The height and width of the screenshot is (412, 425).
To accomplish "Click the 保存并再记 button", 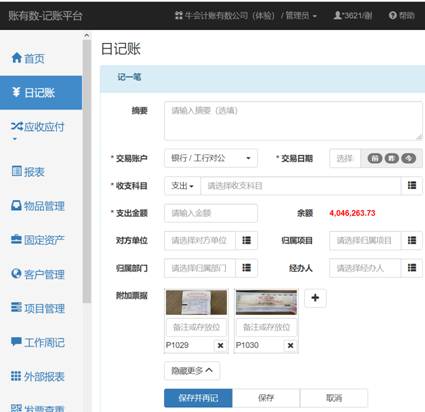I will coord(198,398).
